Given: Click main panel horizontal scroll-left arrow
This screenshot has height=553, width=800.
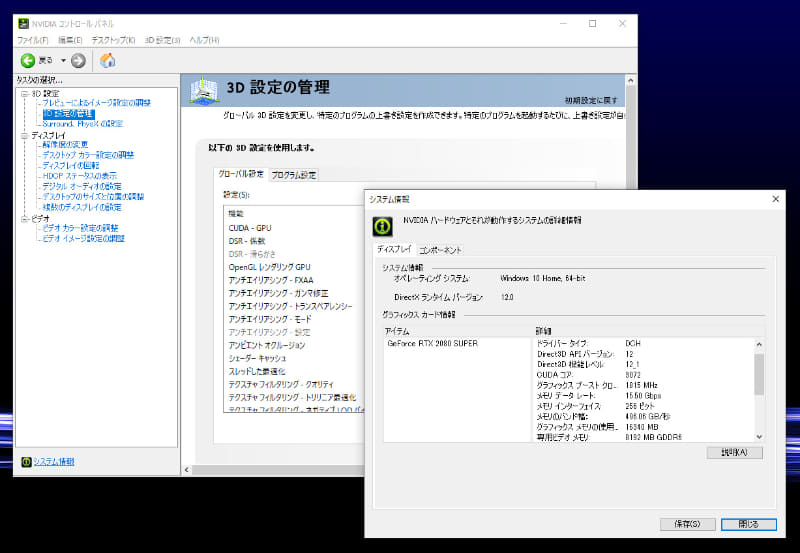Looking at the screenshot, I should (x=187, y=470).
